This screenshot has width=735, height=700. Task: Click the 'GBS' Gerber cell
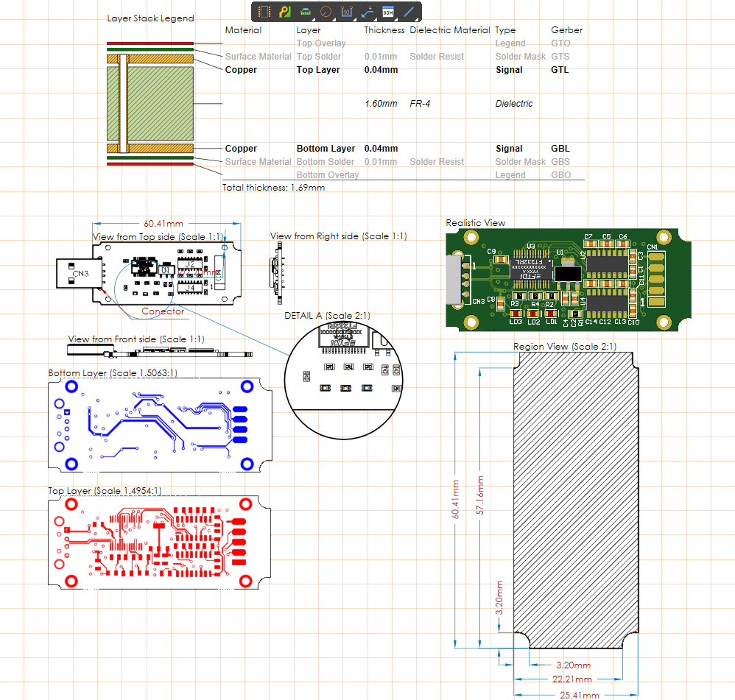click(560, 162)
